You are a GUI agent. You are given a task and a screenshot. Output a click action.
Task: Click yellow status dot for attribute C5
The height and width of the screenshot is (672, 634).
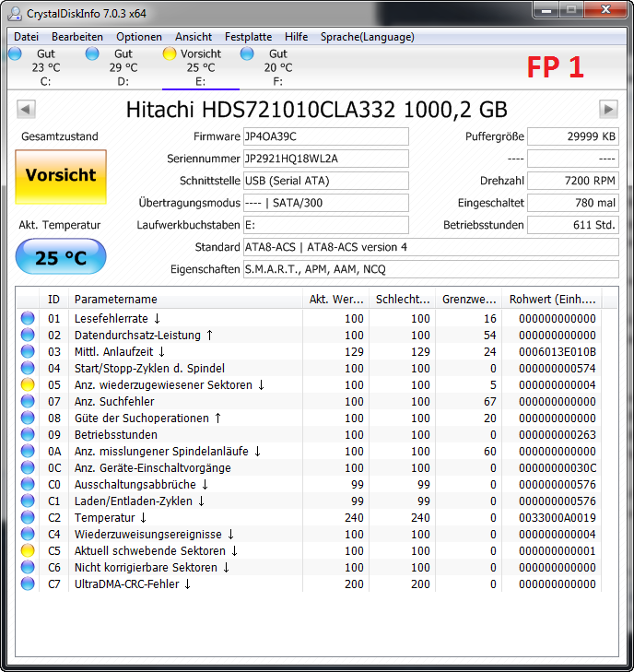coord(28,550)
